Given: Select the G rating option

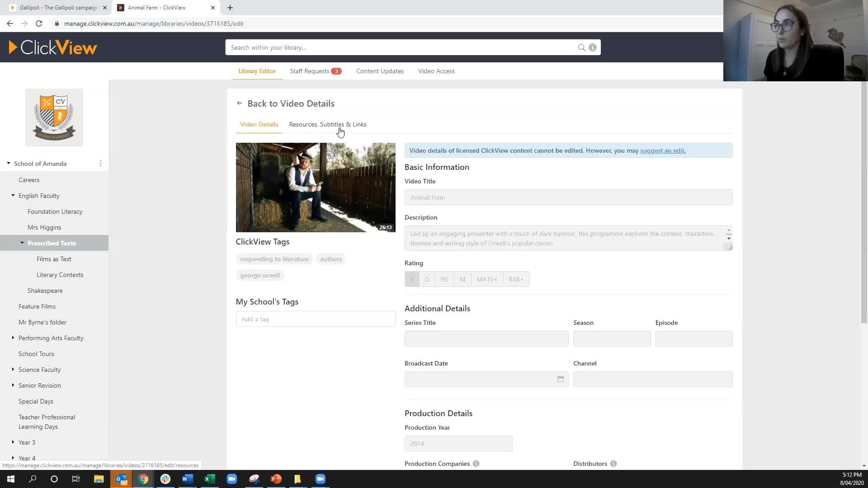Looking at the screenshot, I should tap(427, 279).
